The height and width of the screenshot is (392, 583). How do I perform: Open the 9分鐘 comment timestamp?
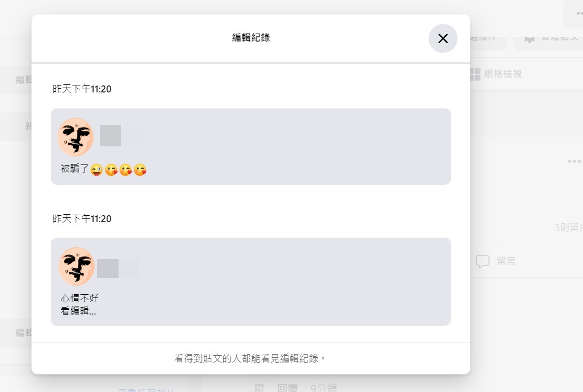click(x=324, y=388)
